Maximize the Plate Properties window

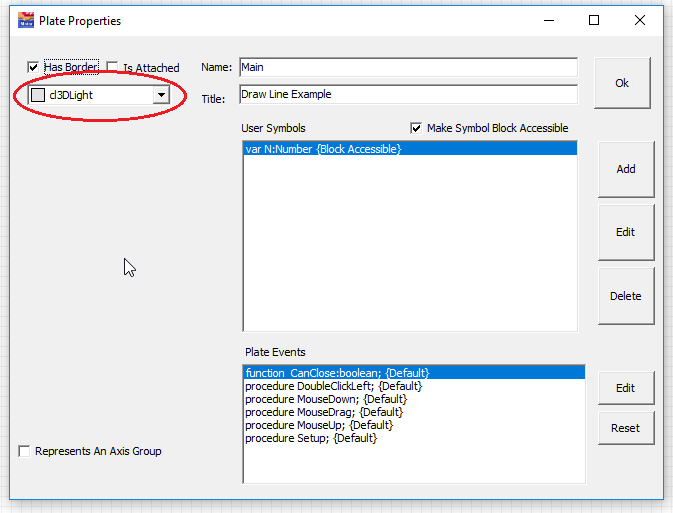coord(594,20)
